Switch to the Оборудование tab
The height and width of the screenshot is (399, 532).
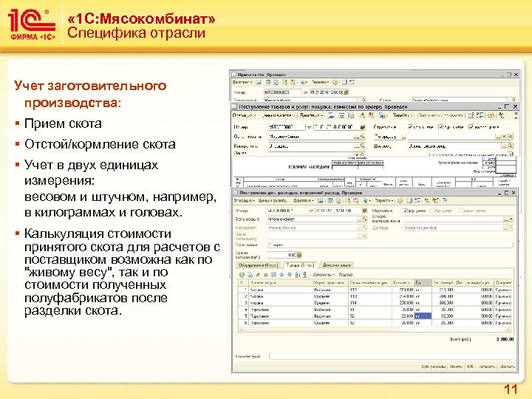tap(258, 265)
